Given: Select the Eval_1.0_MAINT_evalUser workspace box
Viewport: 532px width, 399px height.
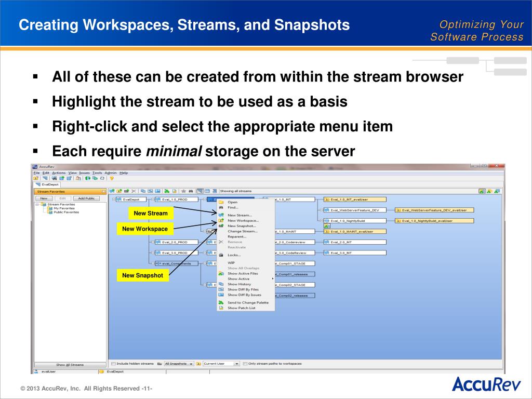Looking at the screenshot, I should point(355,231).
